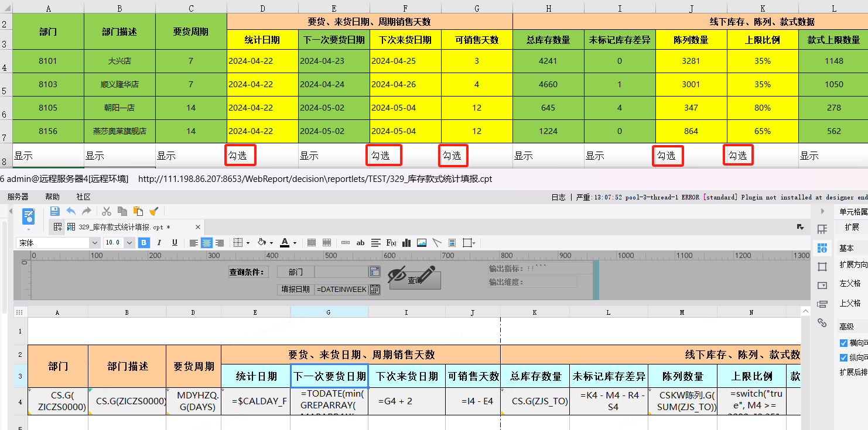Screen dimensions: 868x430
Task: Insert a slash line in the cell
Action: 437,243
